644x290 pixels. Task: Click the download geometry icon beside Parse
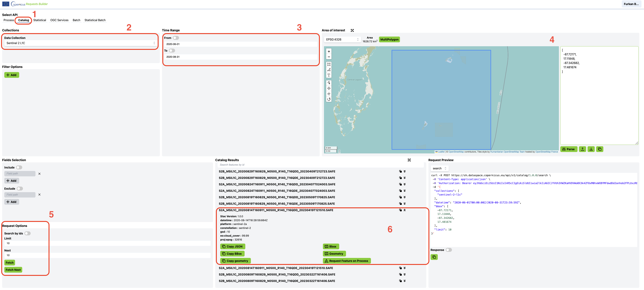(x=591, y=149)
